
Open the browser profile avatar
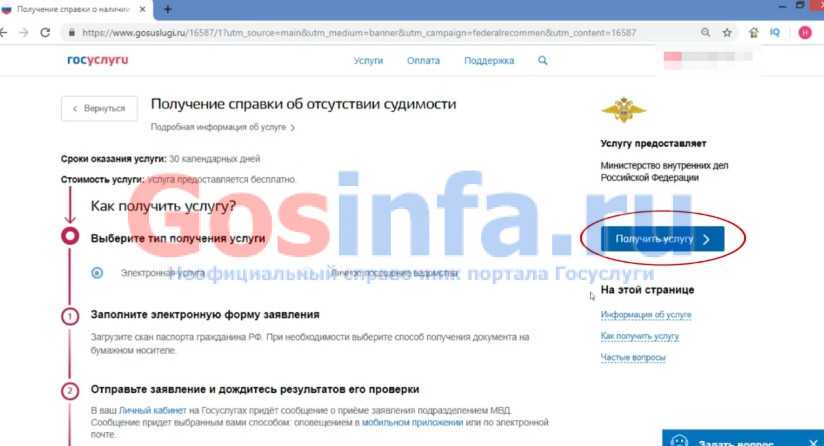pyautogui.click(x=805, y=33)
